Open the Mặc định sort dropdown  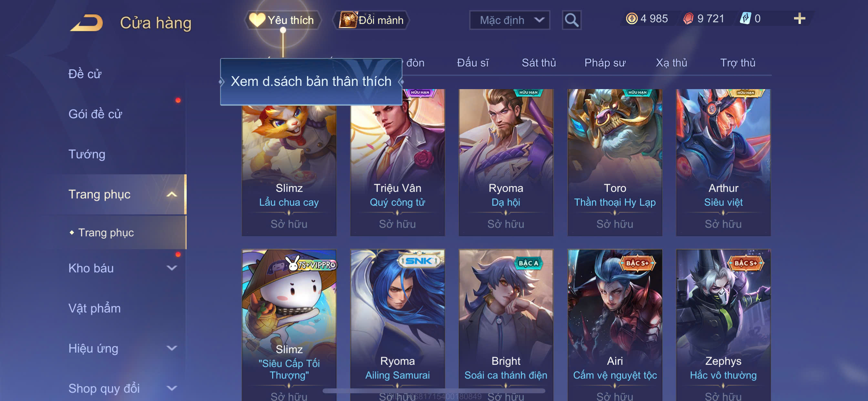coord(510,20)
